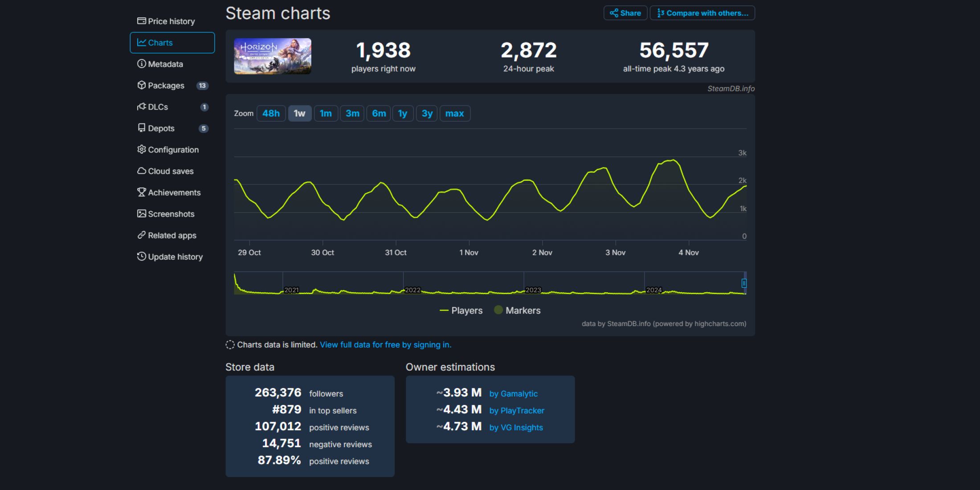
Task: Set chart zoom to 48h
Action: pos(271,113)
